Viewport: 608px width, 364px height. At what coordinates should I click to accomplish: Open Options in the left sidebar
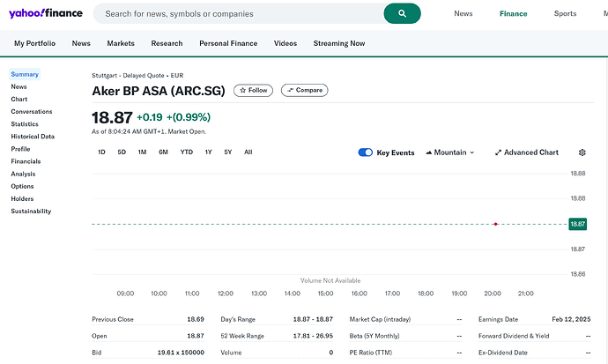tap(22, 186)
